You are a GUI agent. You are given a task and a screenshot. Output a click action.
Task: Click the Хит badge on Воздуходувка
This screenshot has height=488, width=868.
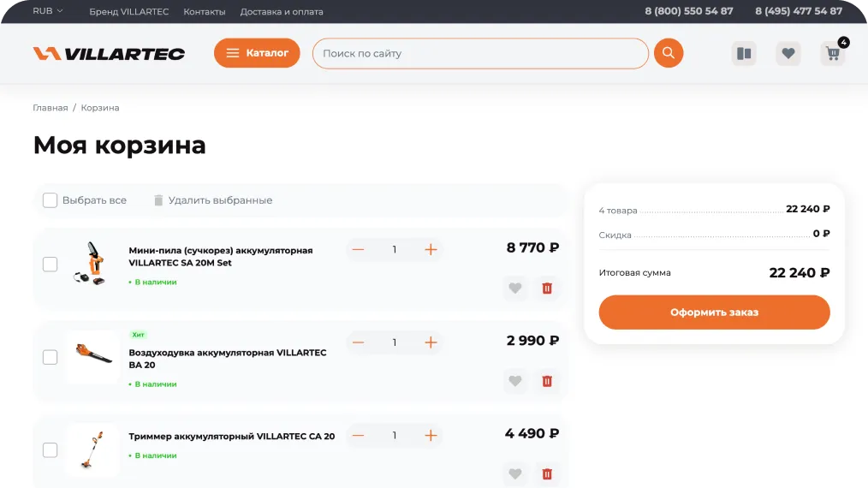[x=138, y=335]
